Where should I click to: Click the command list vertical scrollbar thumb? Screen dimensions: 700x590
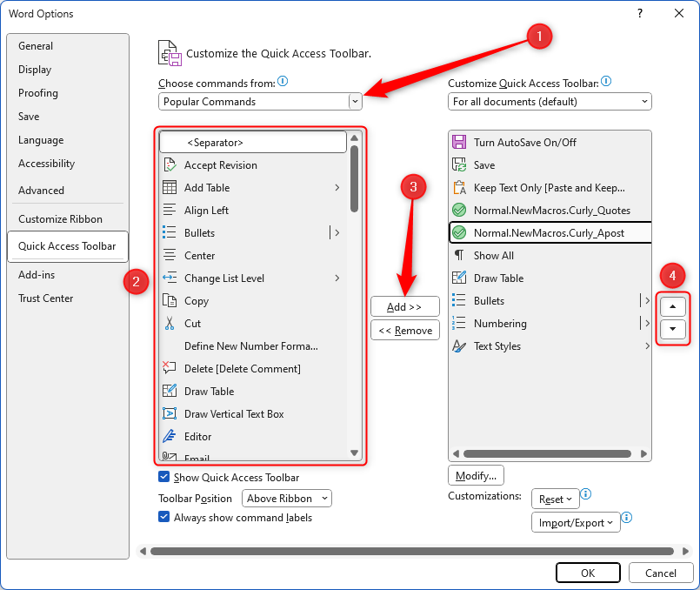point(355,178)
